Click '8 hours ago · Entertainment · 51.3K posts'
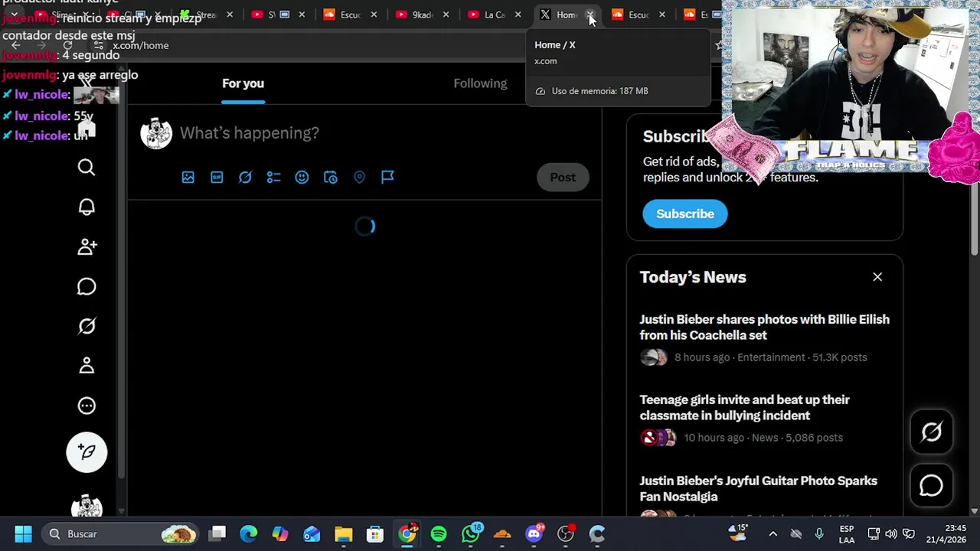The width and height of the screenshot is (980, 551). click(770, 357)
